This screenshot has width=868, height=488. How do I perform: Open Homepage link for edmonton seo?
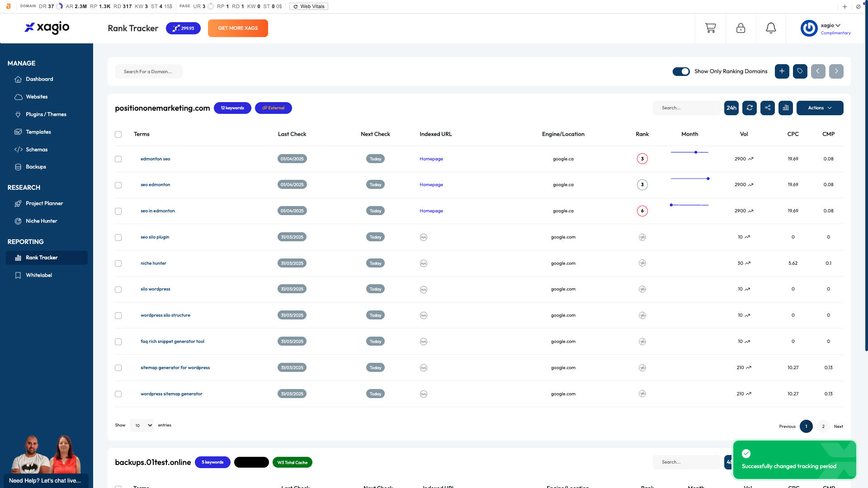[431, 159]
